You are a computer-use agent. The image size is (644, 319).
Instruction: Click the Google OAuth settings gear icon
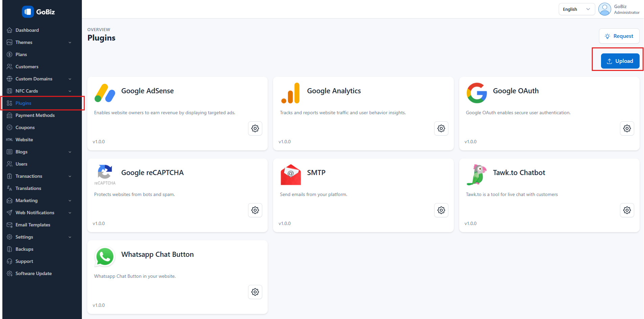pyautogui.click(x=627, y=128)
